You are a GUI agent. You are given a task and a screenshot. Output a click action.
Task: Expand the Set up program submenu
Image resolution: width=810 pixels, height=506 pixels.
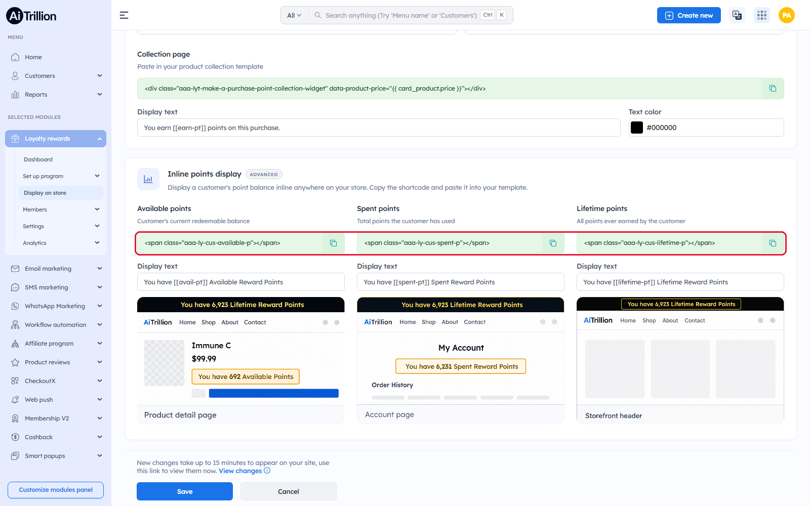97,176
